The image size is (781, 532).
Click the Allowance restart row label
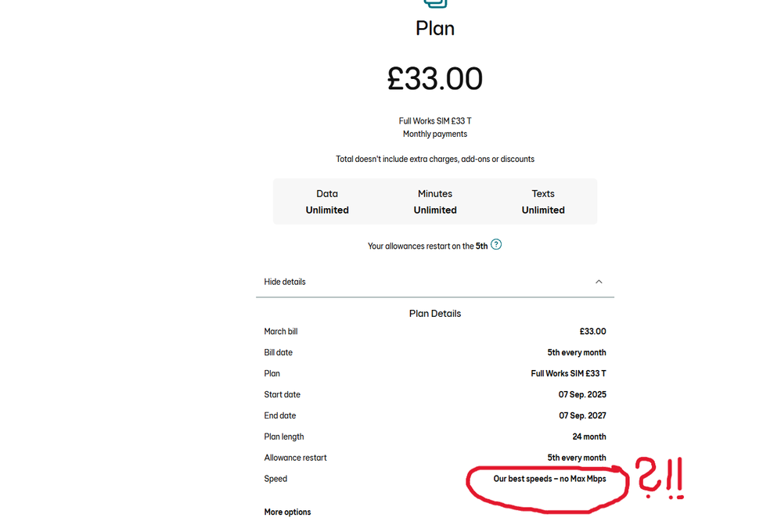(295, 458)
